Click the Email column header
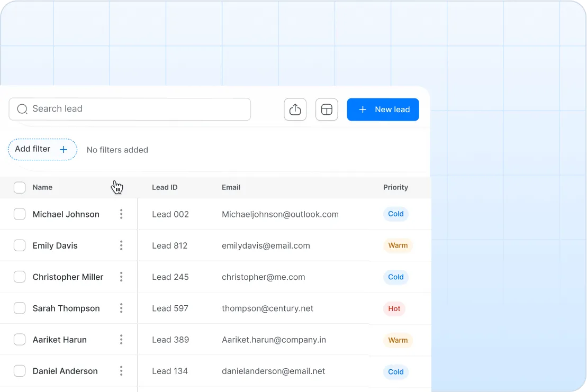This screenshot has width=587, height=392. (x=231, y=187)
